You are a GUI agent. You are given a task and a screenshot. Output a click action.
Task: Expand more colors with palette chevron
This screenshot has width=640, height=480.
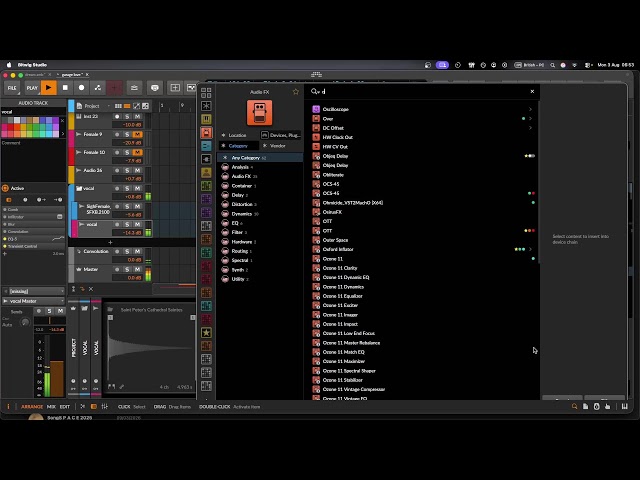point(62,133)
